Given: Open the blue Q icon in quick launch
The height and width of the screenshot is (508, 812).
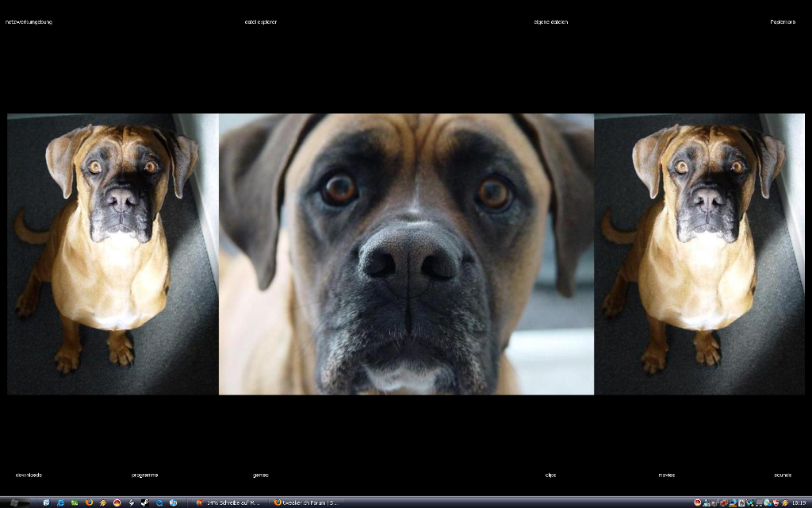Looking at the screenshot, I should (159, 502).
